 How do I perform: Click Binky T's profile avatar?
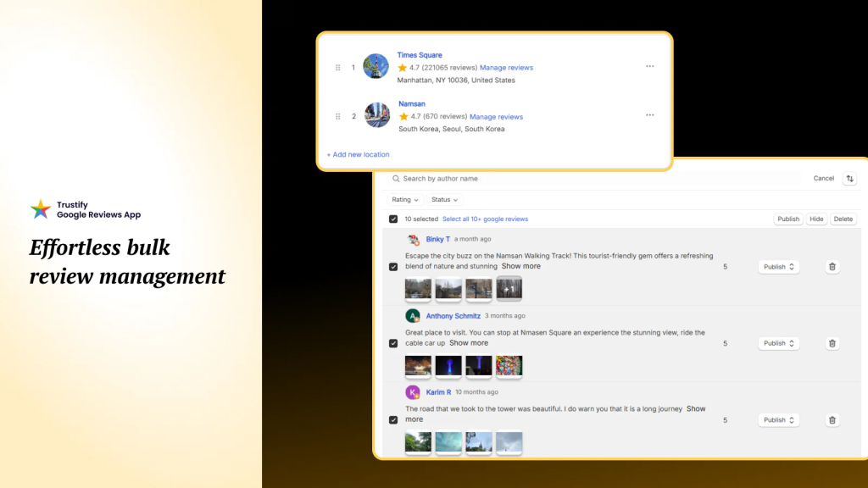413,240
